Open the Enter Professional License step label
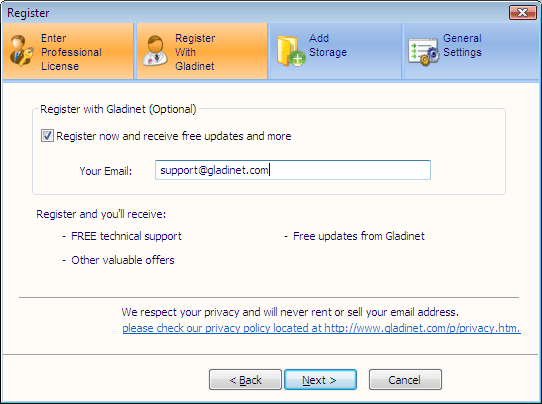Image resolution: width=542 pixels, height=404 pixels. 71,52
